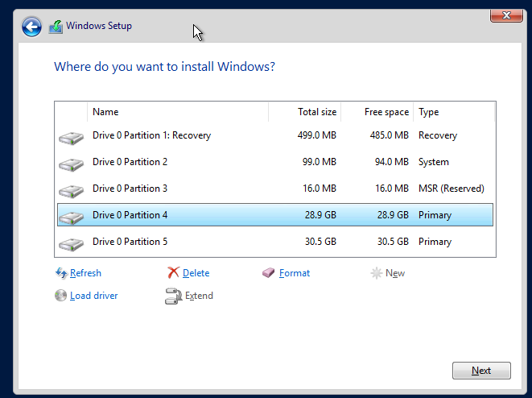Open the Load driver link
The width and height of the screenshot is (532, 398).
click(93, 296)
